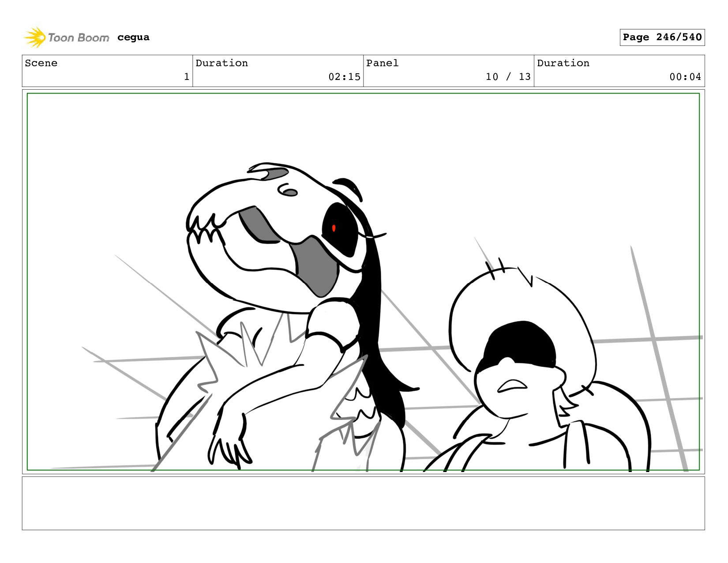The width and height of the screenshot is (728, 563).
Task: Click the scene duration value '02:15'
Action: [x=344, y=77]
